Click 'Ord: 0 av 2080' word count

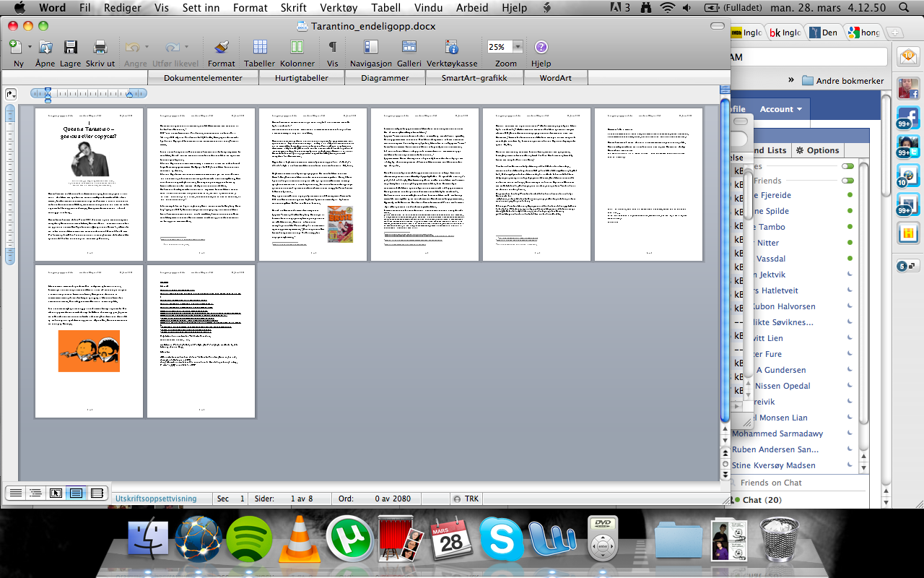[x=375, y=499]
